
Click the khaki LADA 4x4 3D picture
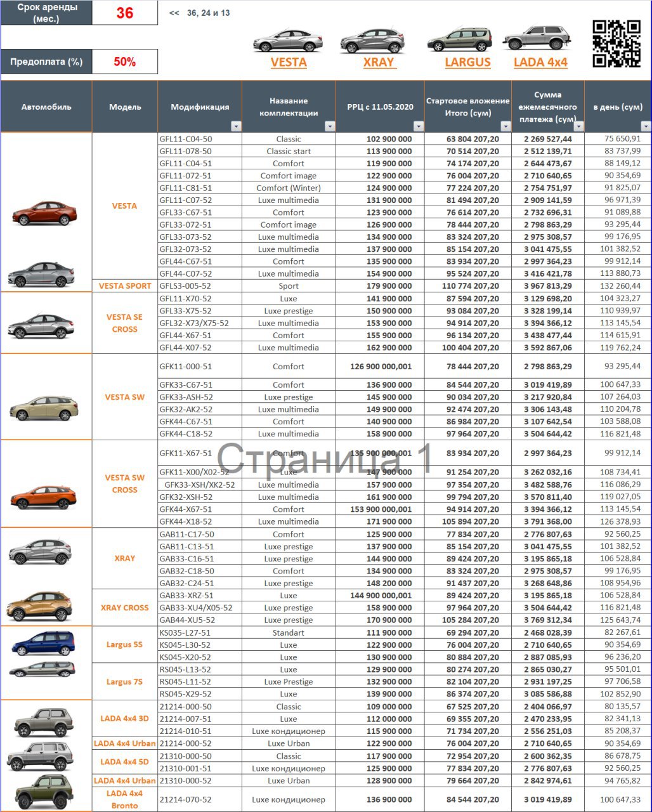44,722
